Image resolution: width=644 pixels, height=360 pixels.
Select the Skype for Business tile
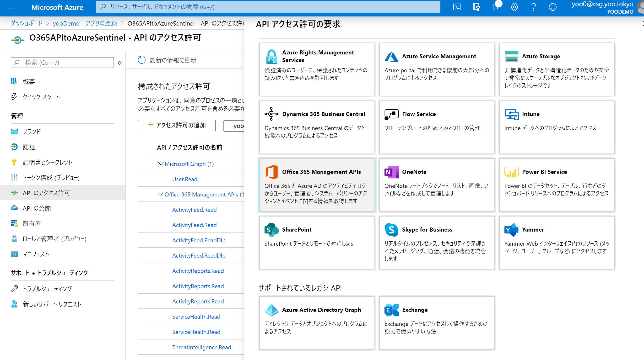[x=437, y=242]
